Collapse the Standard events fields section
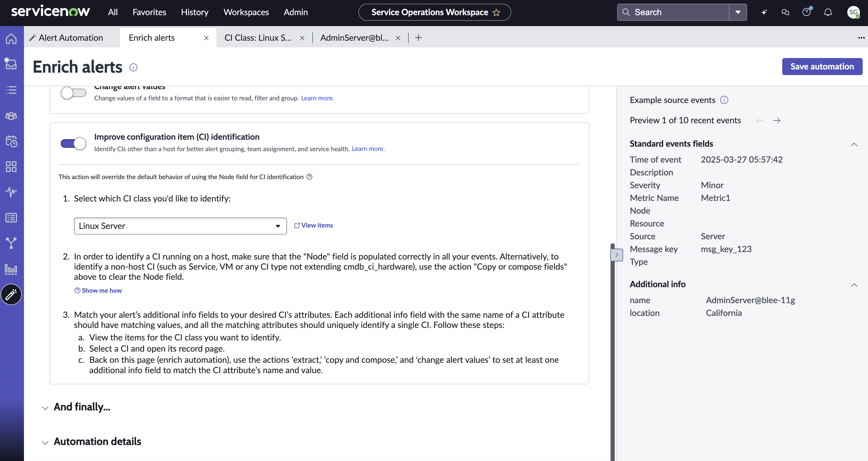Viewport: 868px width, 461px height. click(x=854, y=145)
